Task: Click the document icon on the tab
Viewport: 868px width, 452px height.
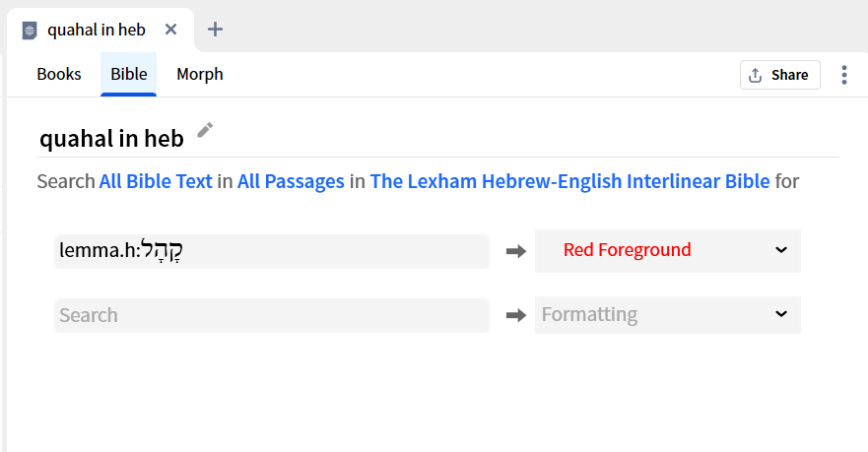Action: pos(30,30)
